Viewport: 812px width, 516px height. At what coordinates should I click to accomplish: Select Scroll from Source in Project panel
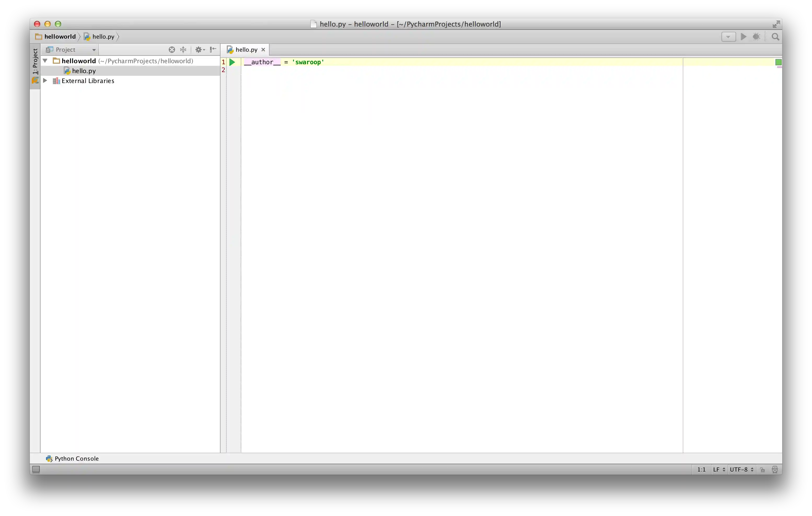172,50
